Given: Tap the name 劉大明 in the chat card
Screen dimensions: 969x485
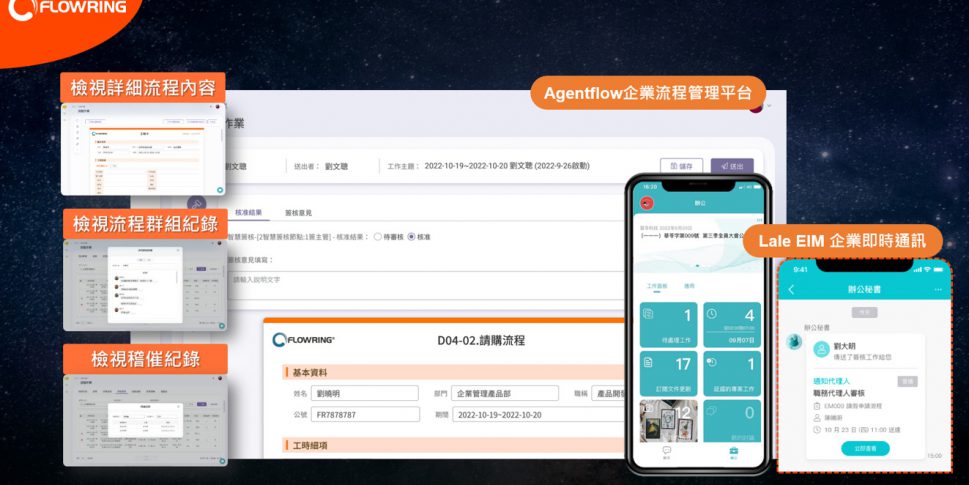Looking at the screenshot, I should tap(844, 346).
